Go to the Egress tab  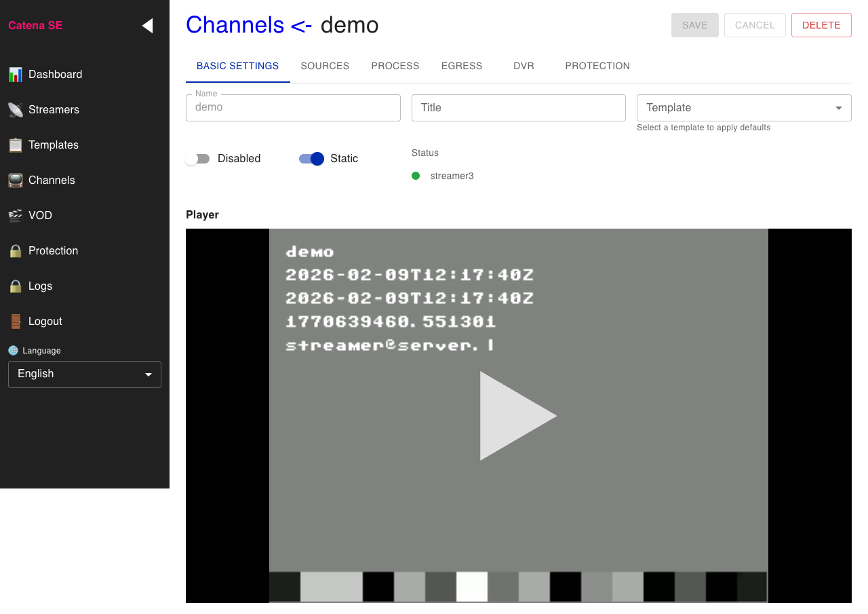coord(461,66)
